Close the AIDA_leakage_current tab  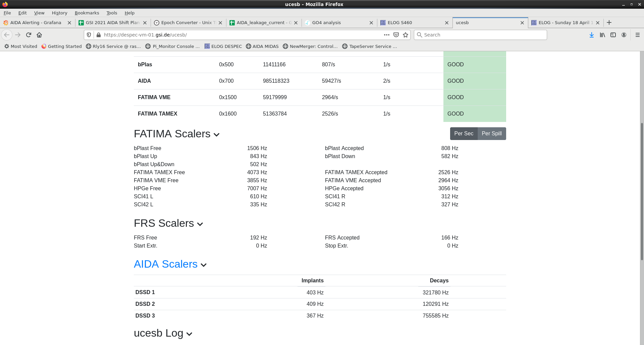(x=296, y=23)
